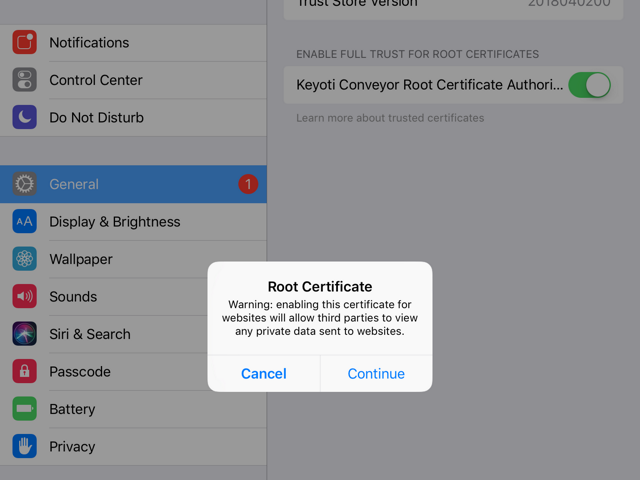Screen dimensions: 640x480
Task: Tap the Siri & Search icon
Action: pyautogui.click(x=24, y=334)
